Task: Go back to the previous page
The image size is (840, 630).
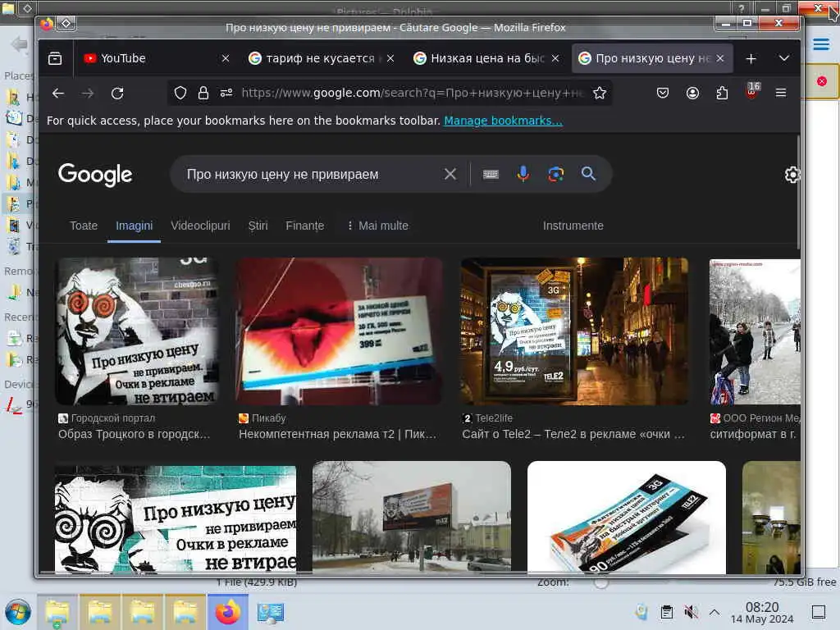Action: pos(58,94)
